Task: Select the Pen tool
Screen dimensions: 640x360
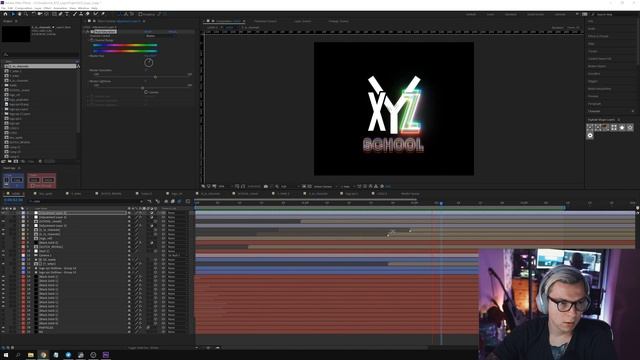Action: (60, 14)
